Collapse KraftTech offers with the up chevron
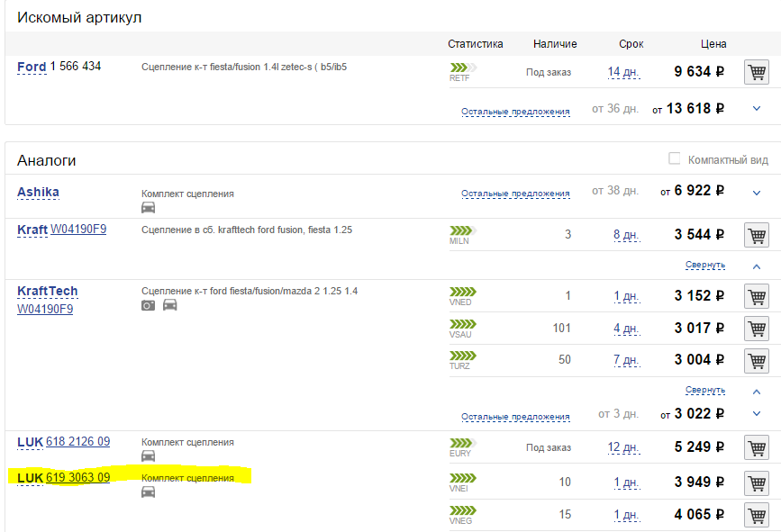The height and width of the screenshot is (532, 781). [757, 392]
